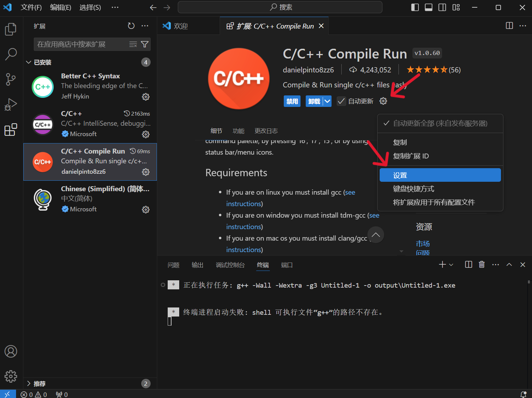Image resolution: width=532 pixels, height=398 pixels.
Task: Open the 端口 panel tab
Action: pos(287,265)
